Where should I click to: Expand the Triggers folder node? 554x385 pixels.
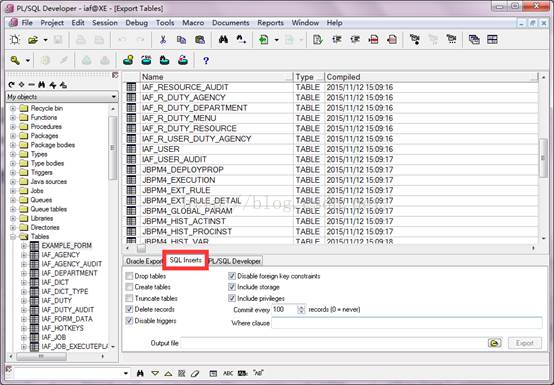click(x=13, y=173)
